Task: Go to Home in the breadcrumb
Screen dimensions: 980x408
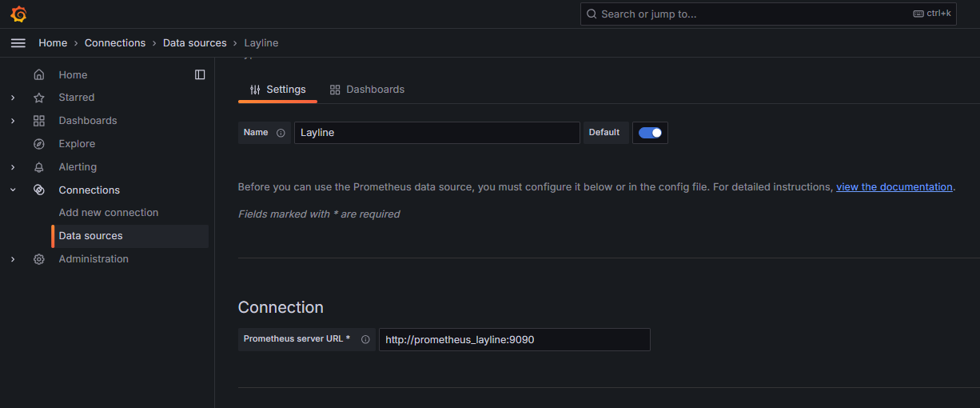Action: [x=53, y=43]
